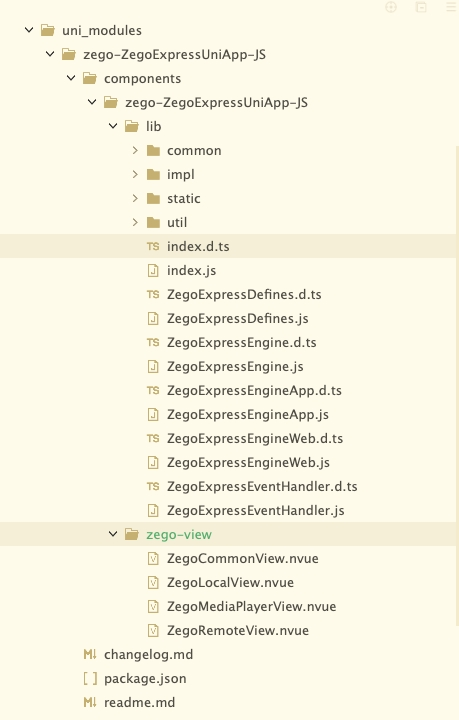
Task: Expand the impl folder chevron
Action: (135, 174)
